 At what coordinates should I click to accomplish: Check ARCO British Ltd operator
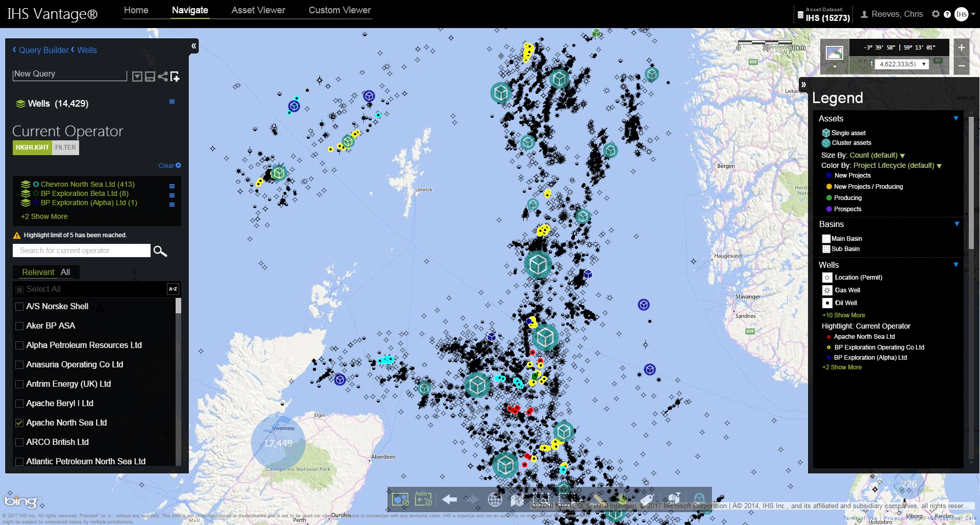(19, 442)
